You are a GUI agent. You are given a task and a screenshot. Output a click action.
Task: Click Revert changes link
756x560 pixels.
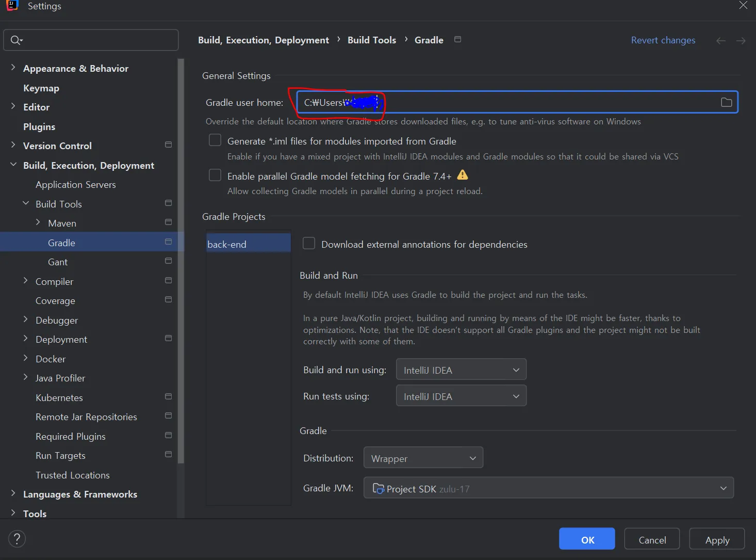663,40
